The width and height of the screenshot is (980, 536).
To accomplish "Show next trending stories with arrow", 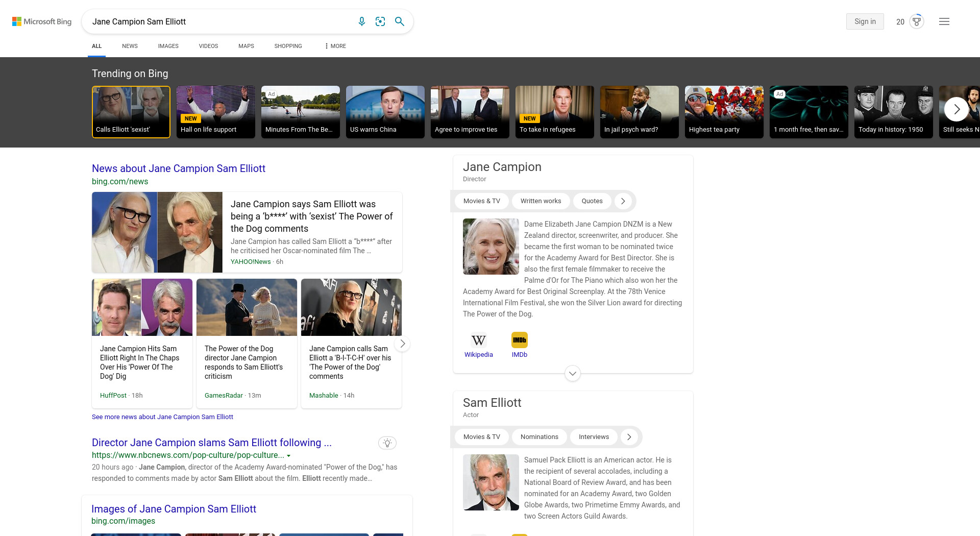I will click(x=957, y=109).
